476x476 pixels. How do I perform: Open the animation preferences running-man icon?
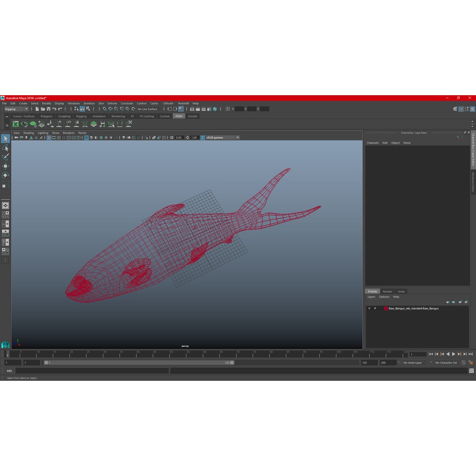click(471, 362)
